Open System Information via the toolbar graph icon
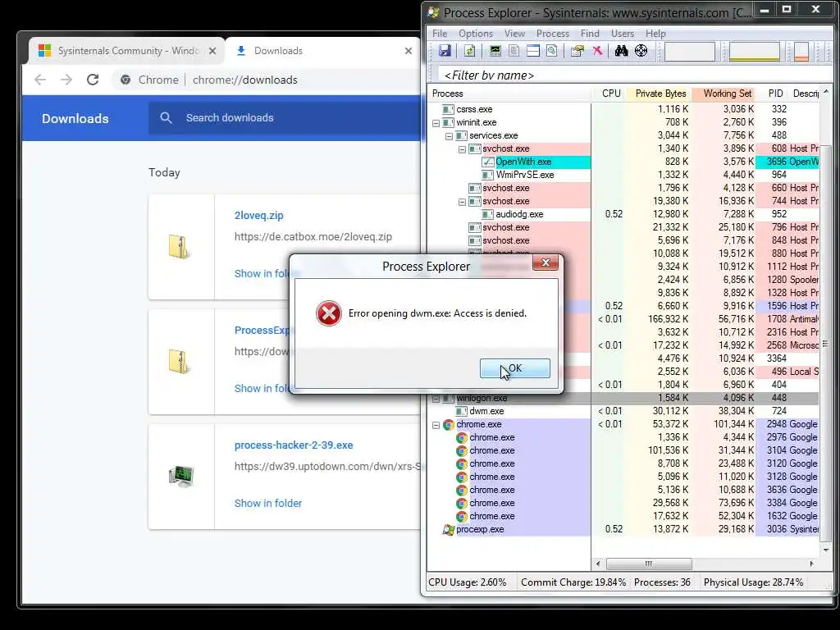840x630 pixels. point(495,51)
